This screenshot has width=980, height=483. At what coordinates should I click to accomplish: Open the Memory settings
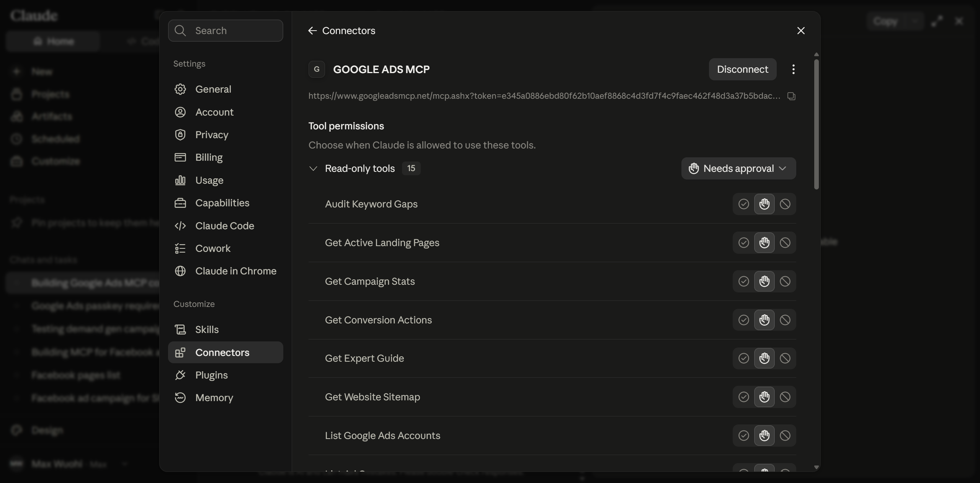225,398
